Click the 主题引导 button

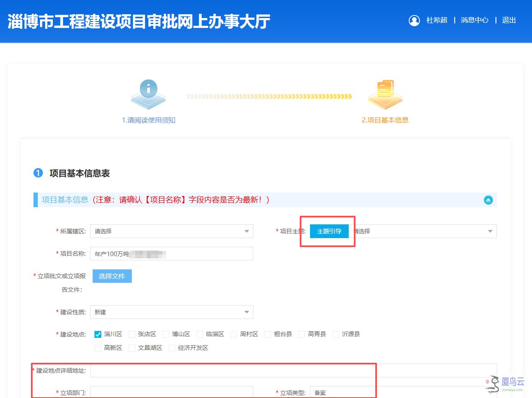[329, 231]
